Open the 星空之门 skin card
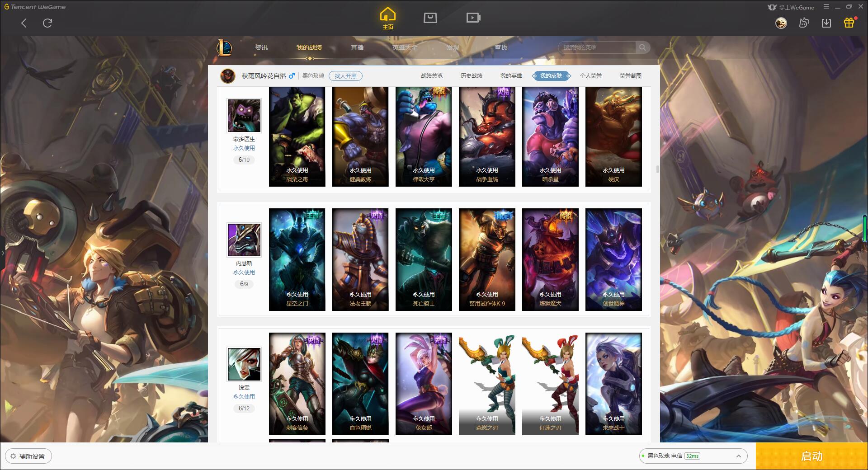Screen dimensions: 868x470 (x=297, y=259)
